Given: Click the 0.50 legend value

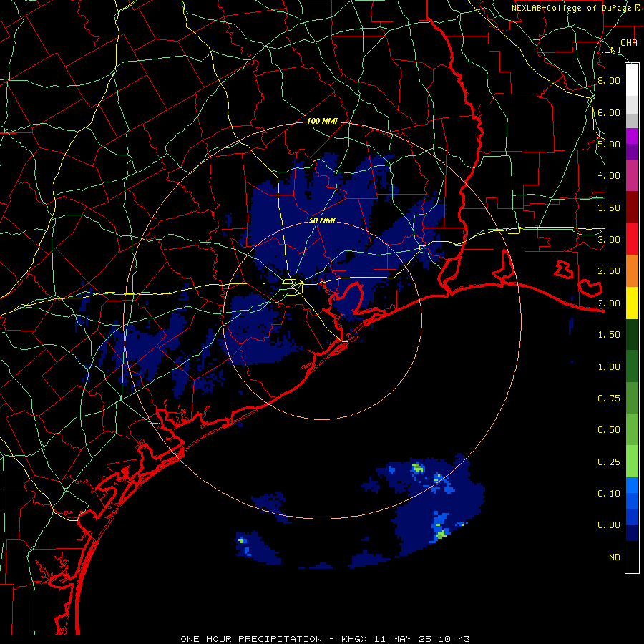Looking at the screenshot, I should click(609, 430).
